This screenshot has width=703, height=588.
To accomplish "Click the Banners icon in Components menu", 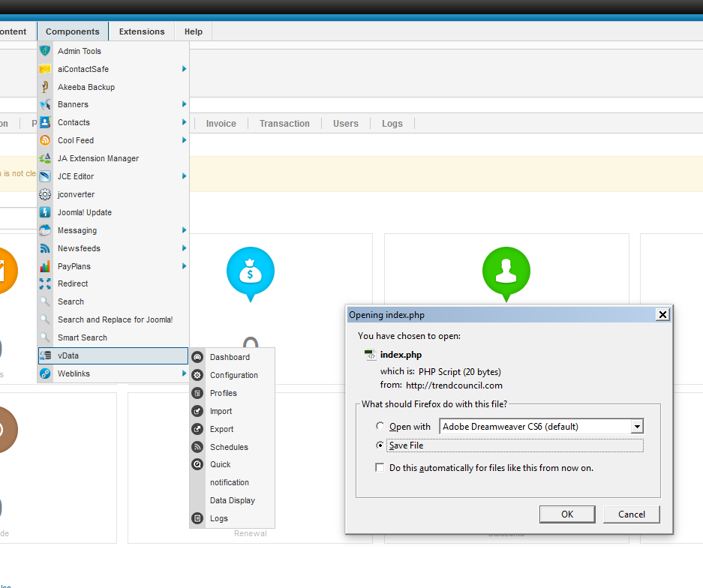I will [45, 104].
